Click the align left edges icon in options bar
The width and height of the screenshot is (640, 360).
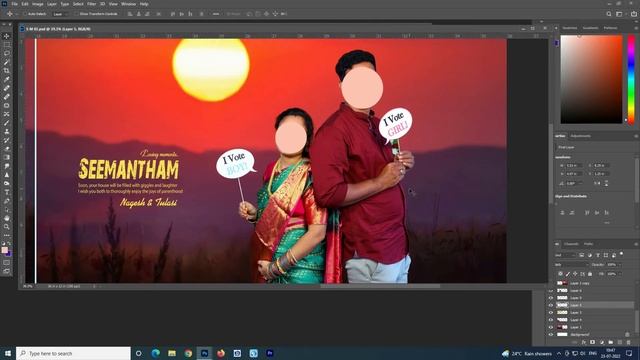click(130, 14)
